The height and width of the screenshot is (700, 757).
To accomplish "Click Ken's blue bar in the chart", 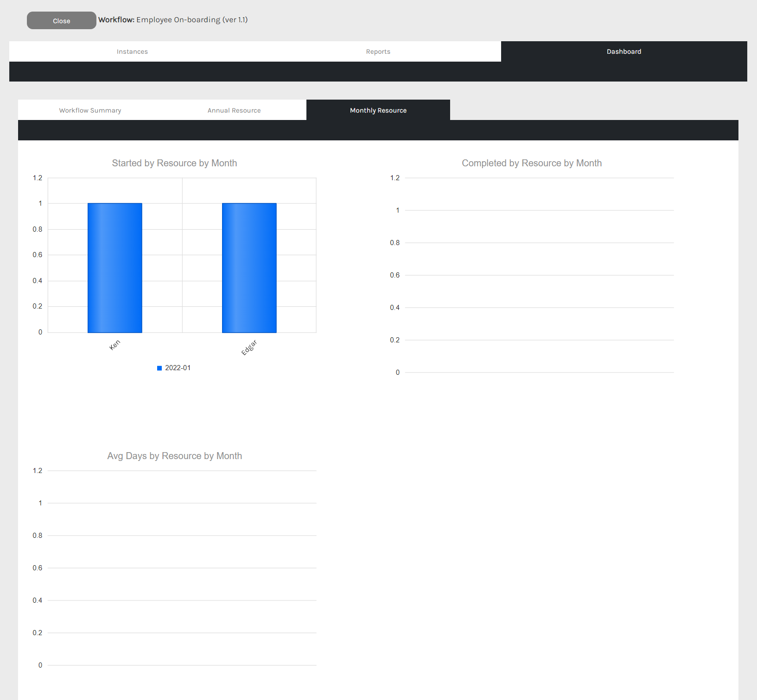I will pyautogui.click(x=115, y=268).
